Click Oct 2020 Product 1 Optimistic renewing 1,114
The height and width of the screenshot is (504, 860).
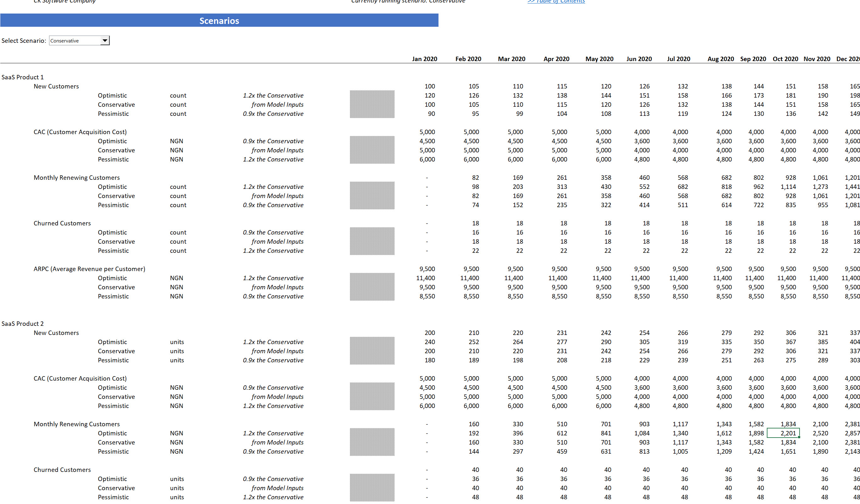[x=788, y=187]
